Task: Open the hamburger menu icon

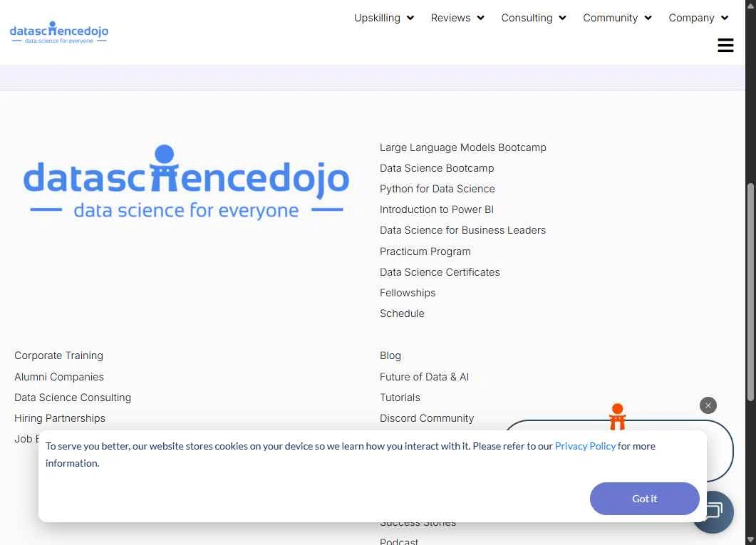Action: tap(725, 46)
